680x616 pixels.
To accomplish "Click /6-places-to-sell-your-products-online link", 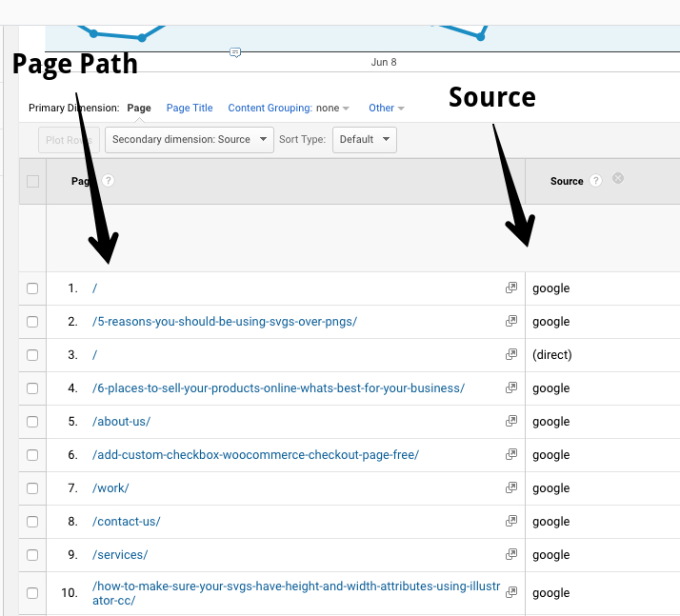I will pos(278,388).
